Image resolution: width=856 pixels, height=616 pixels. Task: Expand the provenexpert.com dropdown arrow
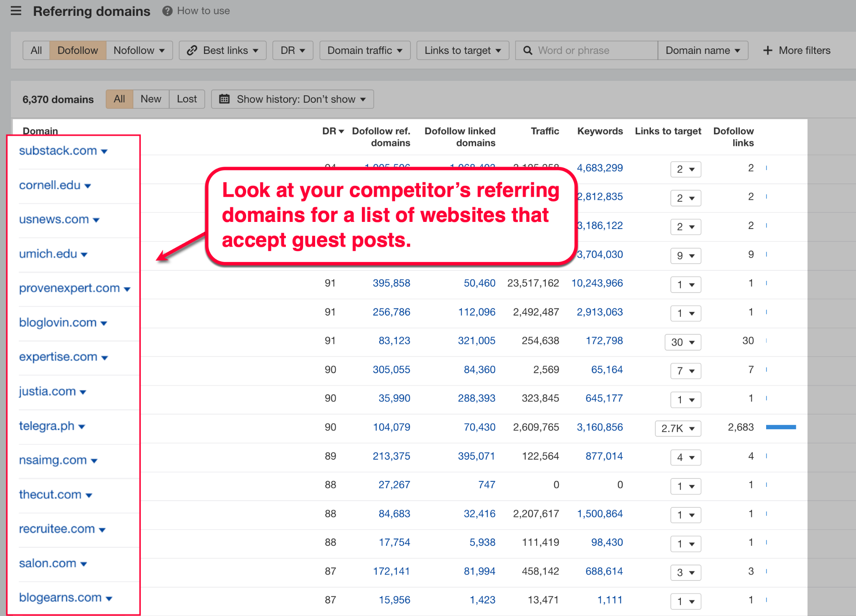127,289
